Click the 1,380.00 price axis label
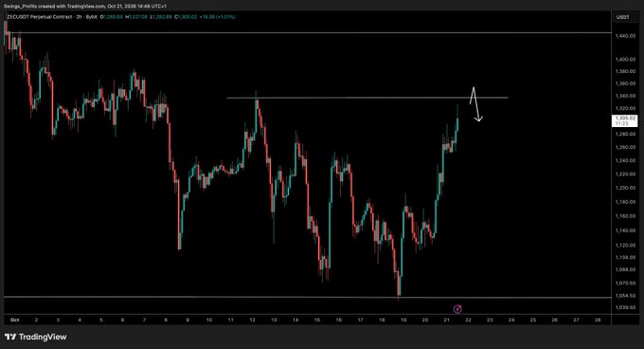Image resolution: width=644 pixels, height=349 pixels. coord(625,71)
